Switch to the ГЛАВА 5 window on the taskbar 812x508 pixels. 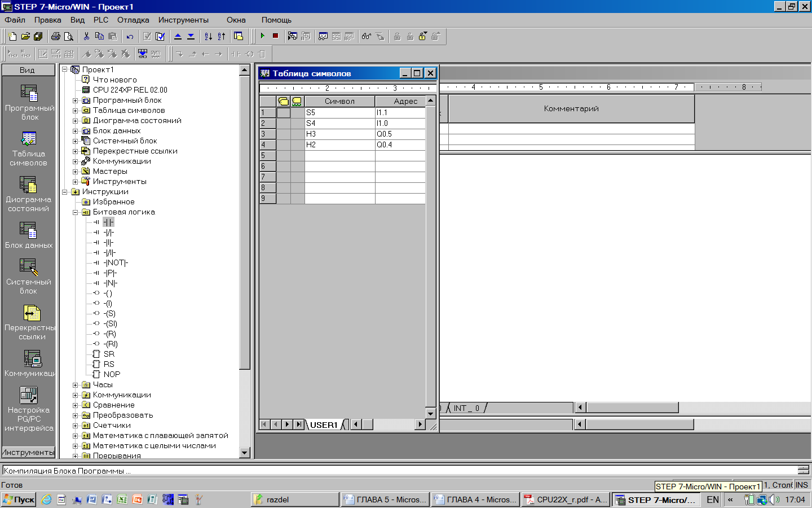pos(385,500)
